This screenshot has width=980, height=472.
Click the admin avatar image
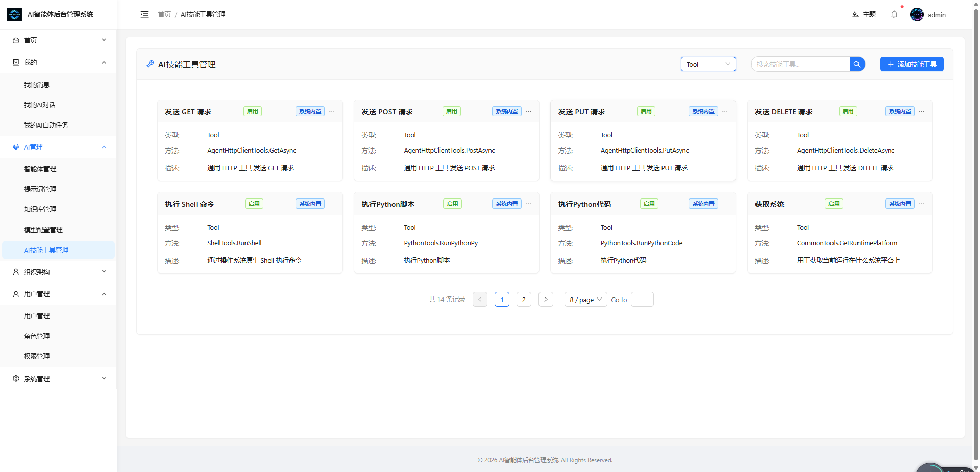[x=917, y=15]
